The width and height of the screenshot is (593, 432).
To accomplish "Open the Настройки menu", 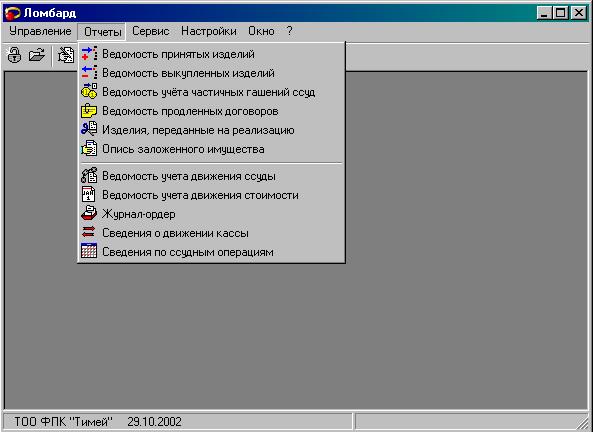I will (209, 31).
